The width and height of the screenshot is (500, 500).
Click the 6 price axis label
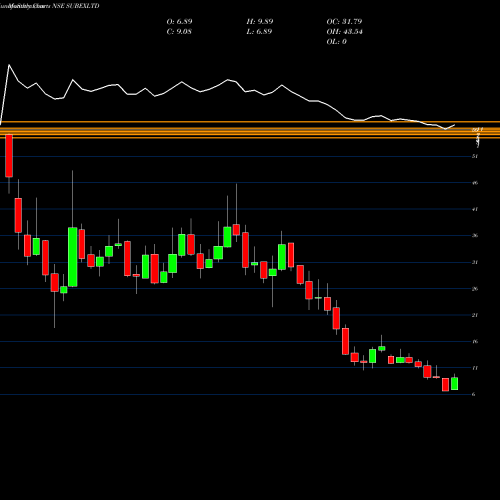tap(474, 394)
